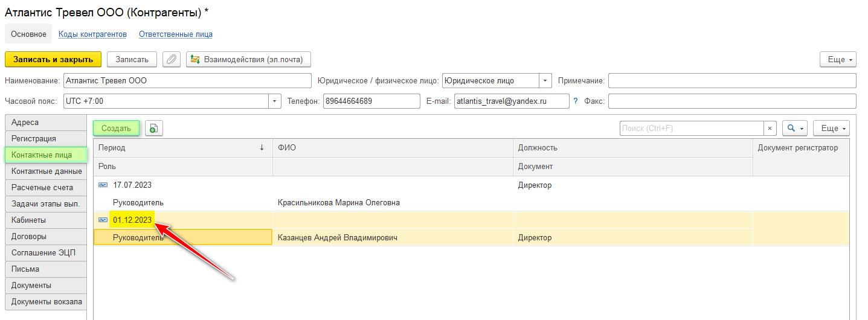
Task: Open the Расчетные счета side tab
Action: [42, 188]
